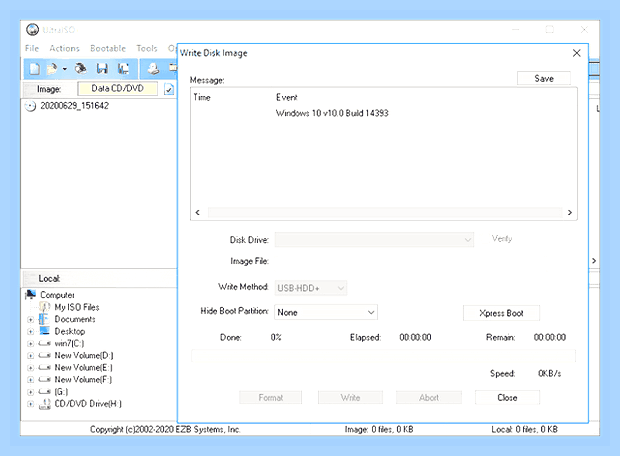
Task: Click the Time column header
Action: 202,97
